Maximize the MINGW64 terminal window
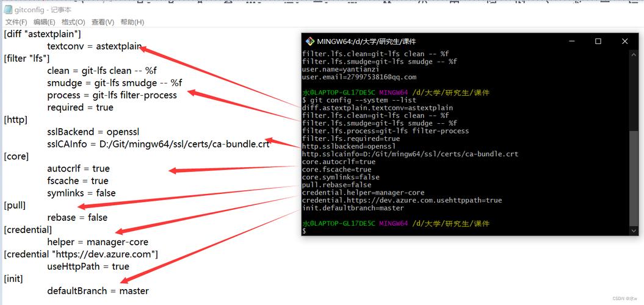The width and height of the screenshot is (644, 305). pyautogui.click(x=598, y=41)
